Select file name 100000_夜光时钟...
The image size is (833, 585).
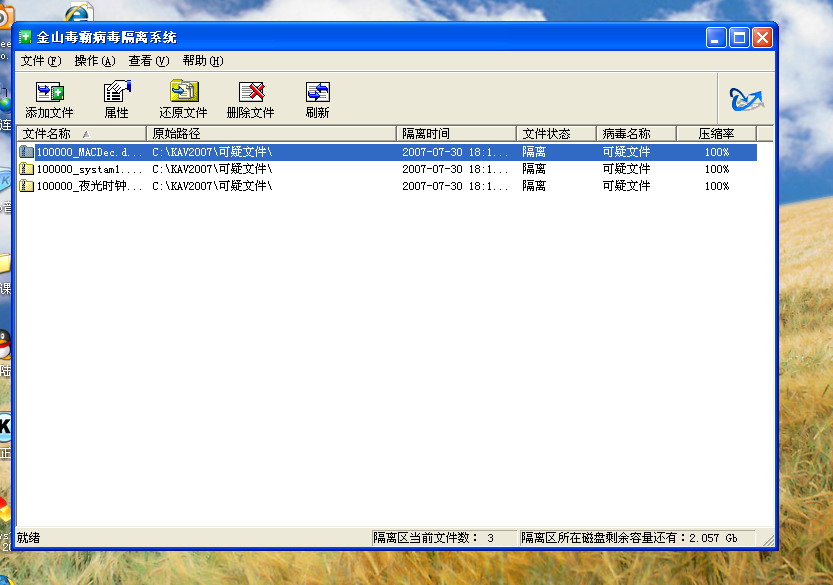click(x=89, y=186)
